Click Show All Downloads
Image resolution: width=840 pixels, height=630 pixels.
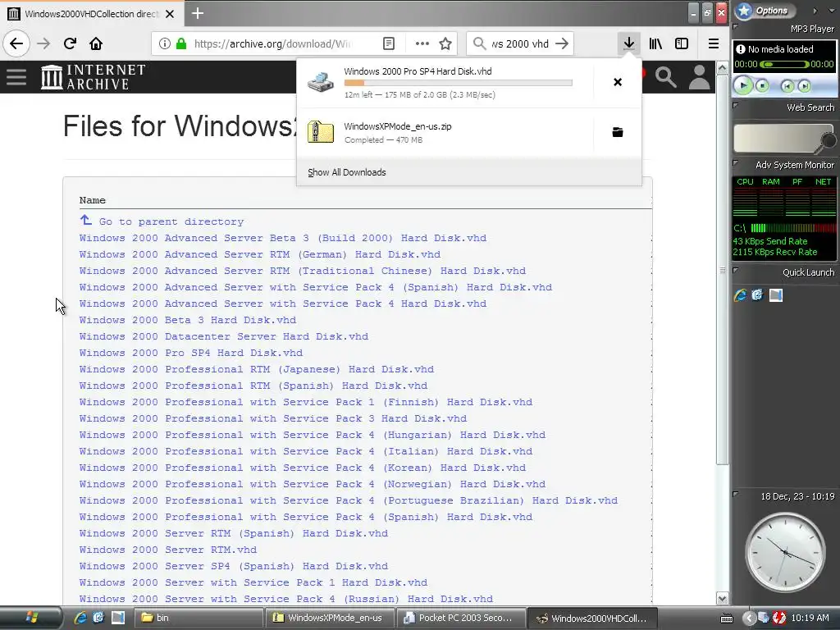pyautogui.click(x=347, y=172)
